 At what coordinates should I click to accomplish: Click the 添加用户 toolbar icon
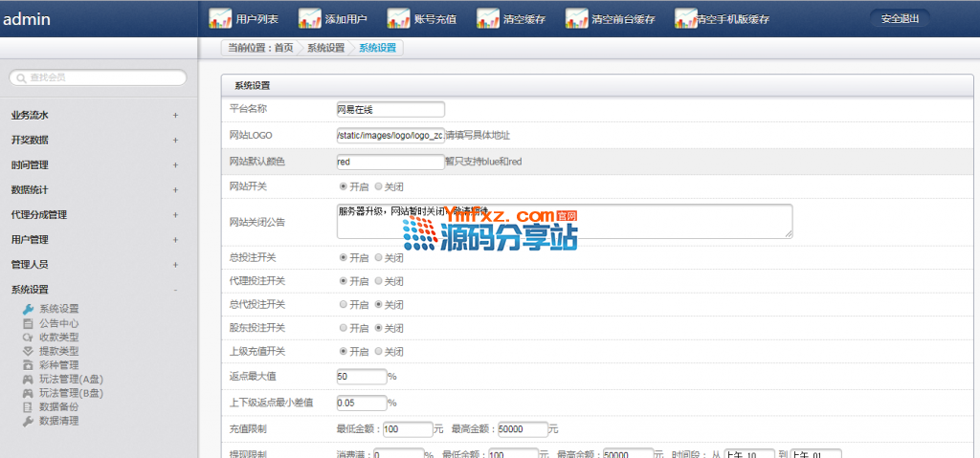click(x=310, y=18)
